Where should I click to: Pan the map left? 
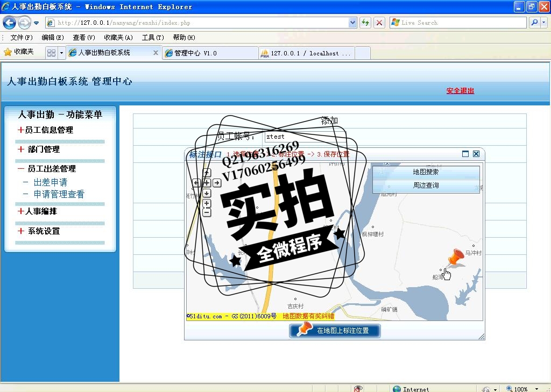[196, 183]
